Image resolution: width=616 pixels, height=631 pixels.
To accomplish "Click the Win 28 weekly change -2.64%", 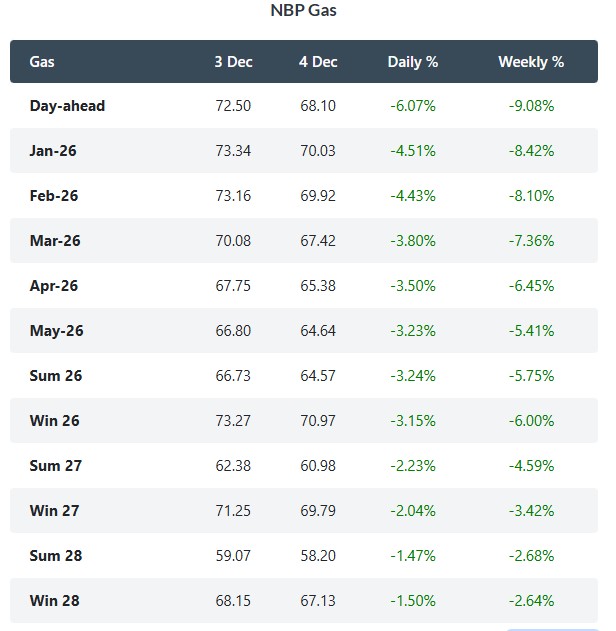I will 531,601.
